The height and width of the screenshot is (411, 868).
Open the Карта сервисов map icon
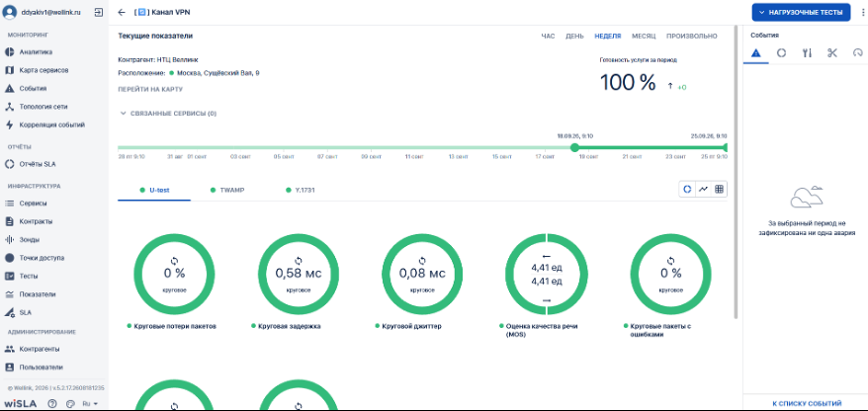coord(9,70)
